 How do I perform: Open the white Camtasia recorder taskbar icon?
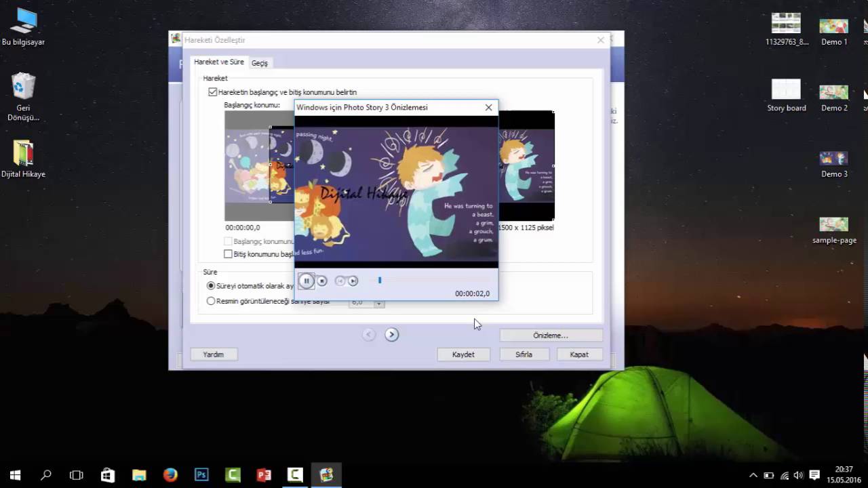(x=295, y=475)
